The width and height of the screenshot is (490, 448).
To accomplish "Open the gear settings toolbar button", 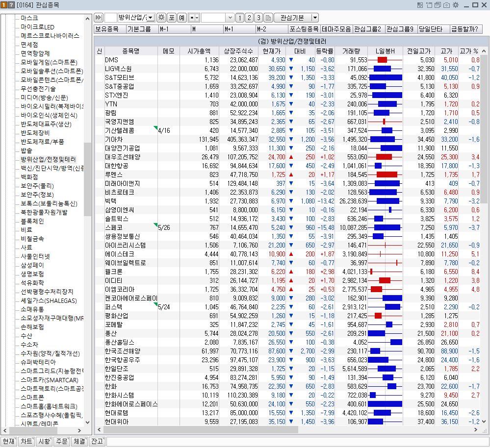I will tap(161, 18).
